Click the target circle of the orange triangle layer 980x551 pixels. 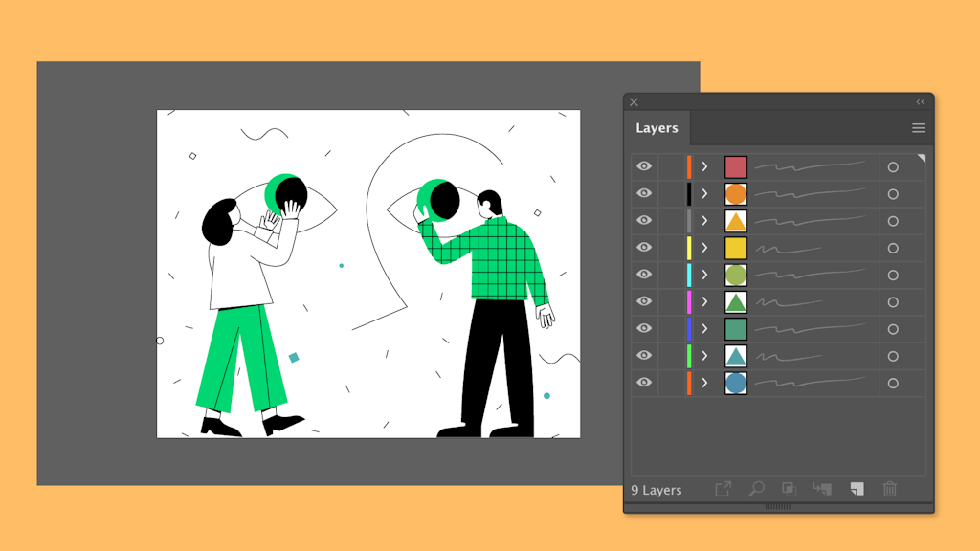click(x=893, y=221)
